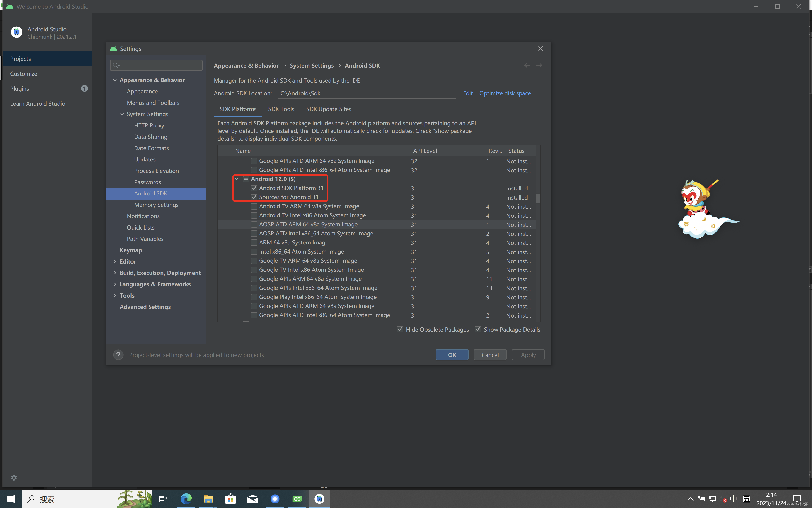812x508 pixels.
Task: Open Plugins in the welcome sidebar
Action: tap(47, 89)
